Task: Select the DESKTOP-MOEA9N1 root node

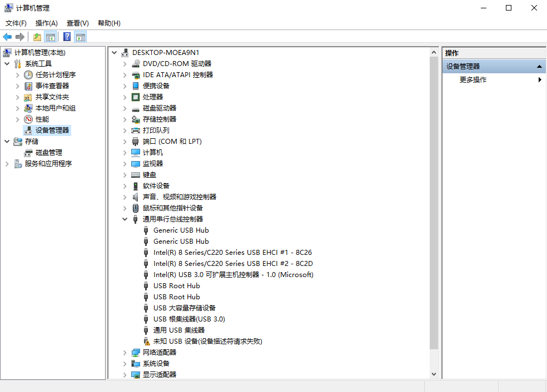Action: [165, 52]
